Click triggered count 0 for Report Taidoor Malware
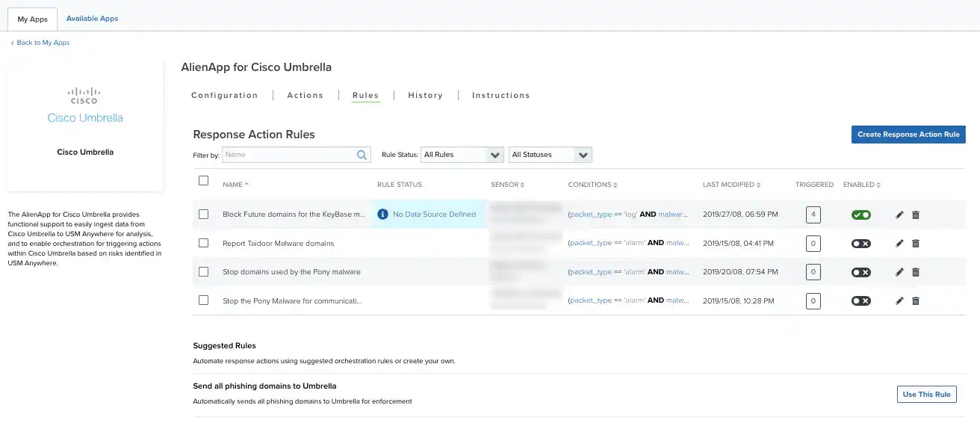 click(x=813, y=243)
